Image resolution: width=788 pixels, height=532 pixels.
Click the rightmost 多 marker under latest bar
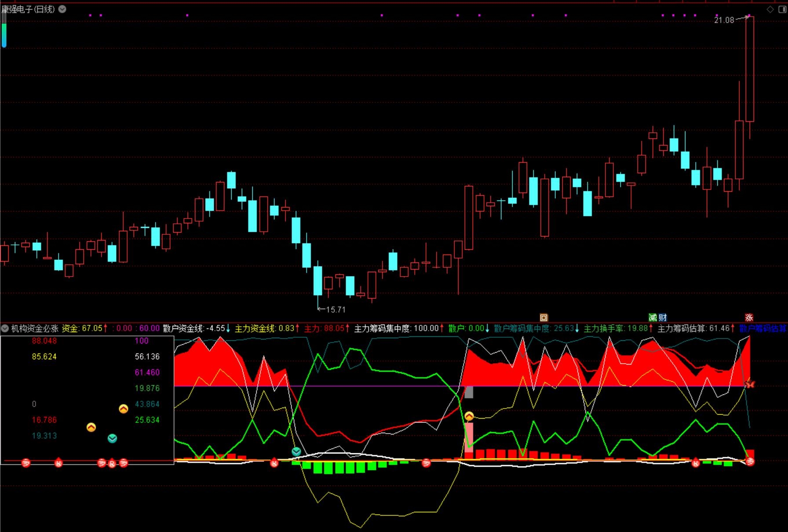tap(750, 461)
